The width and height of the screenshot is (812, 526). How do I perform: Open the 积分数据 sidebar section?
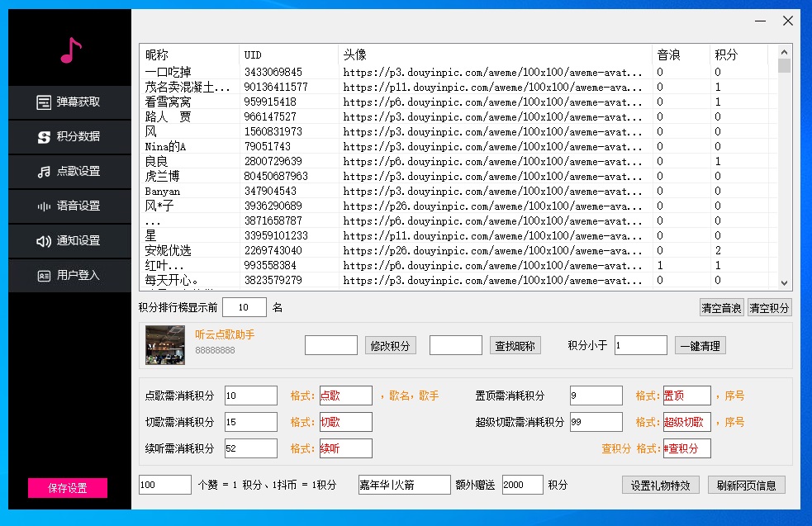coord(69,137)
